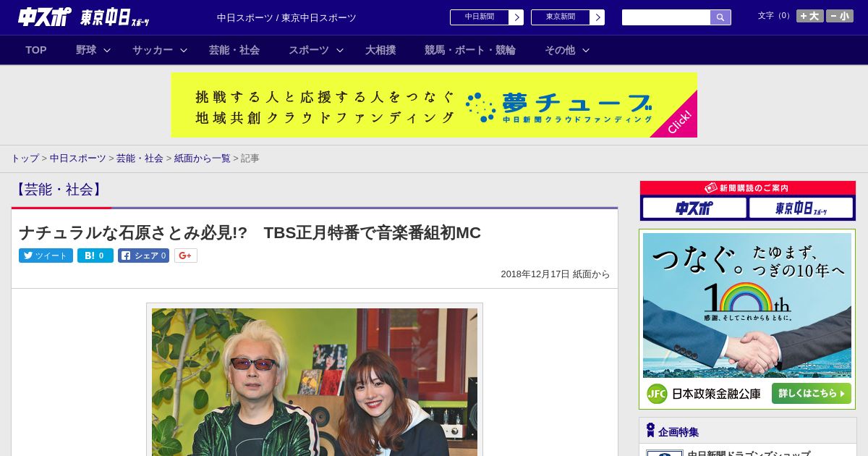This screenshot has width=868, height=456.
Task: Go to 芸能・社会 breadcrumb
Action: tap(140, 159)
